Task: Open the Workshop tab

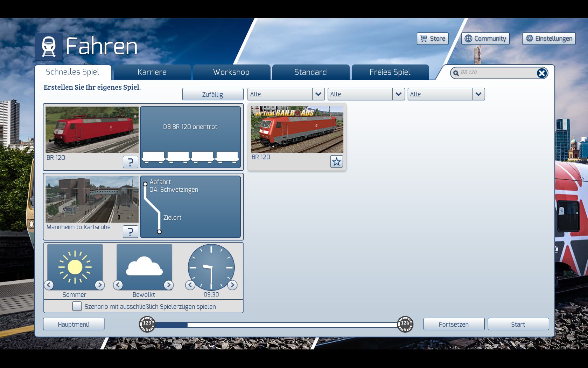Action: coord(231,72)
